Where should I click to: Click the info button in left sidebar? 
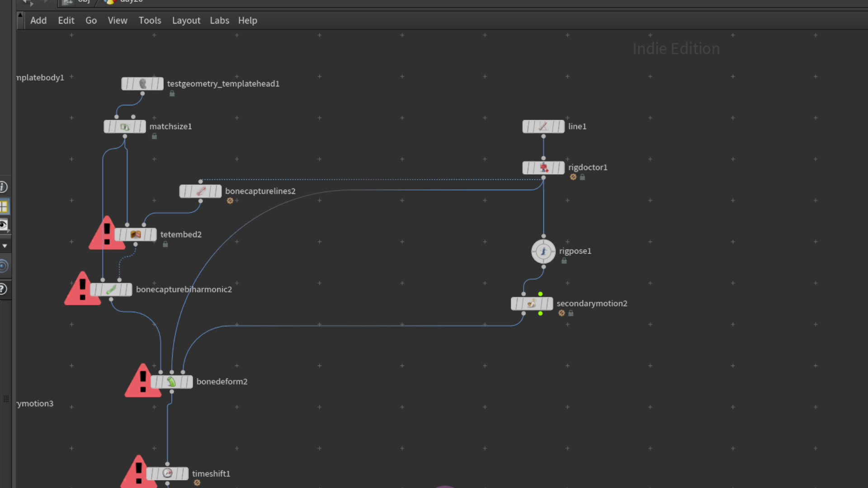click(3, 187)
